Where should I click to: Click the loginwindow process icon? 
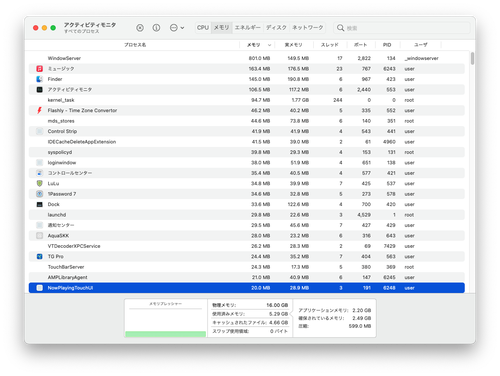click(x=40, y=163)
